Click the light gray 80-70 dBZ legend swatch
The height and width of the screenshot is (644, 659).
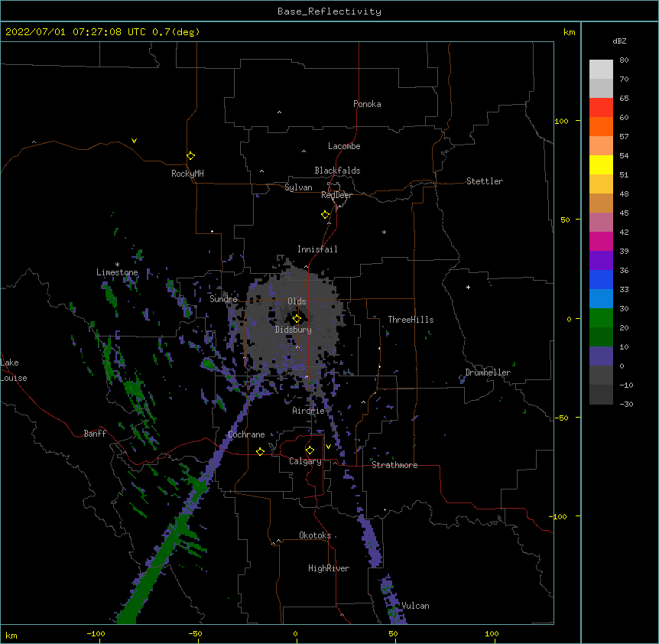pos(601,70)
